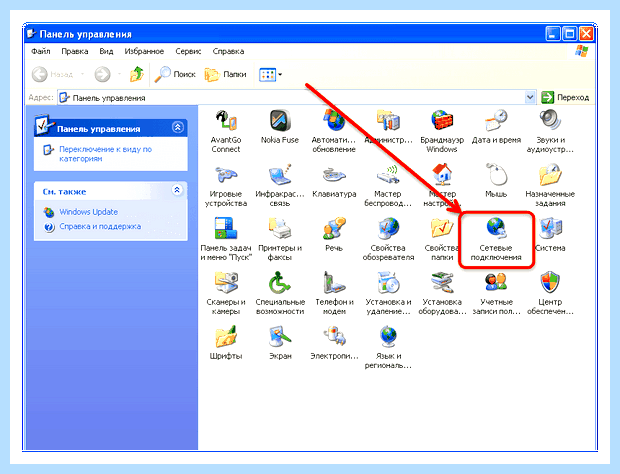
Task: Open Назначенные задания icon
Action: (550, 186)
